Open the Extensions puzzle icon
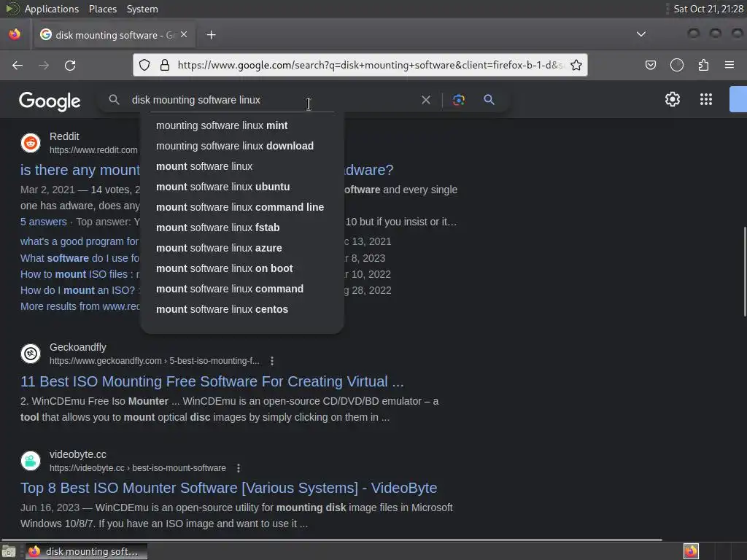This screenshot has height=560, width=747. [x=703, y=65]
